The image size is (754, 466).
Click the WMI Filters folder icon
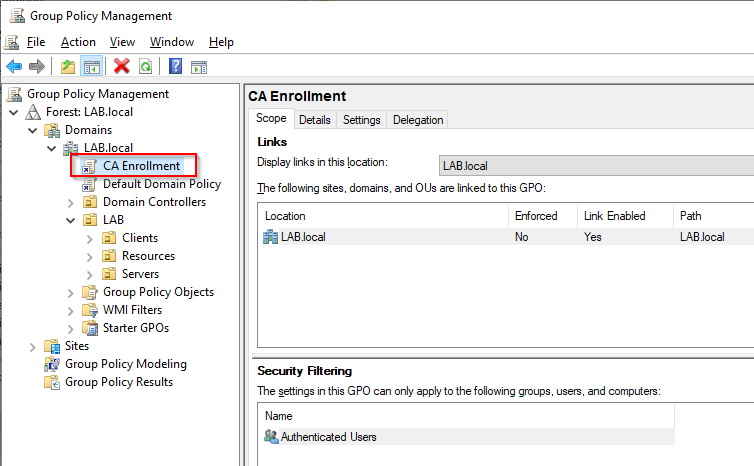(90, 310)
